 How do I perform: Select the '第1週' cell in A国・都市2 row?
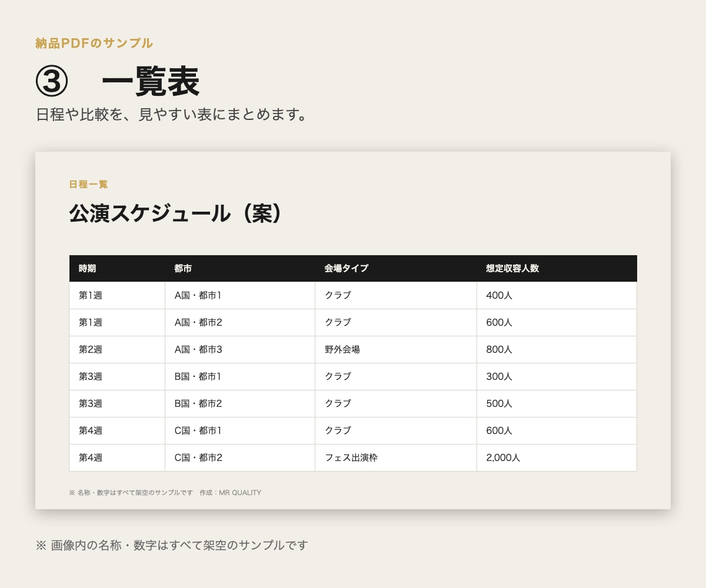(117, 322)
